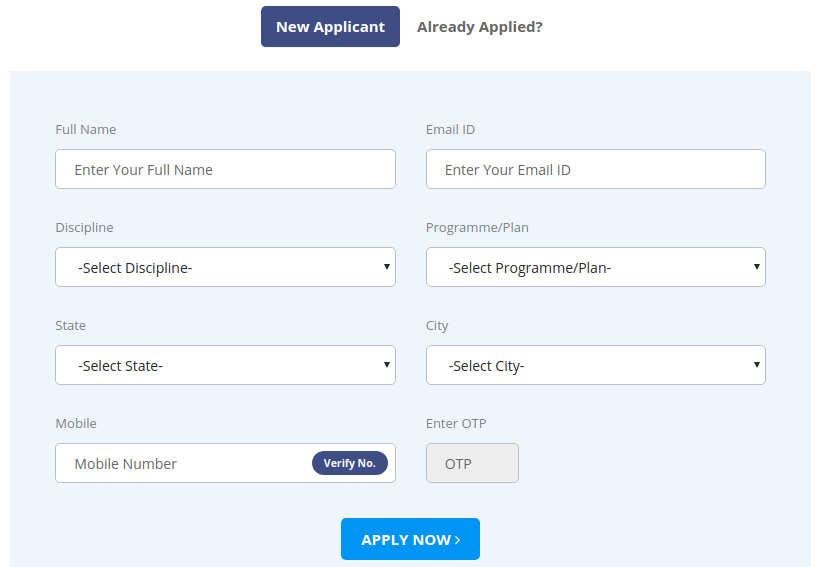Focus the Enter Your Full Name field
The width and height of the screenshot is (823, 567).
(x=225, y=169)
